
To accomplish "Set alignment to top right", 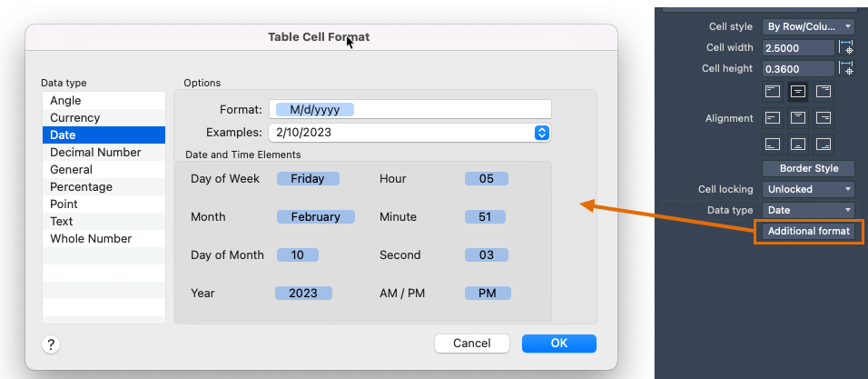I will point(824,91).
